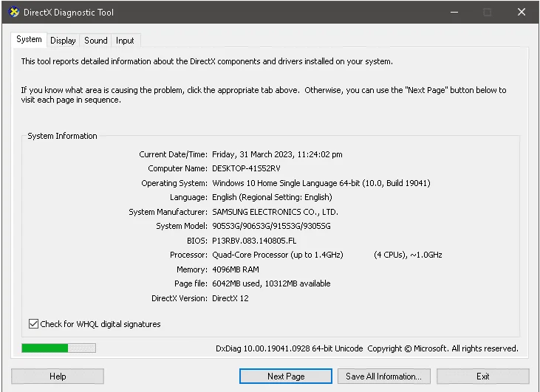Click the (4 CPUs), ~1.0GHz text
The image size is (540, 392).
click(x=408, y=255)
